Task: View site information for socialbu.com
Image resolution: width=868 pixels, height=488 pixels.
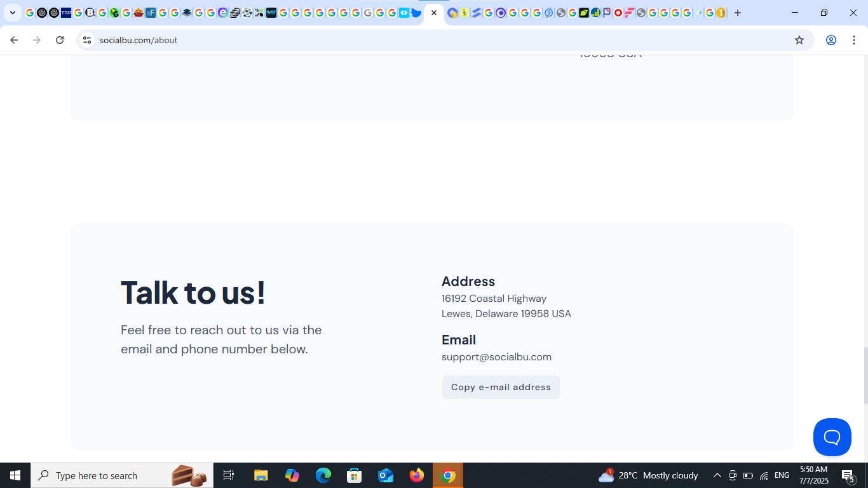Action: 87,40
